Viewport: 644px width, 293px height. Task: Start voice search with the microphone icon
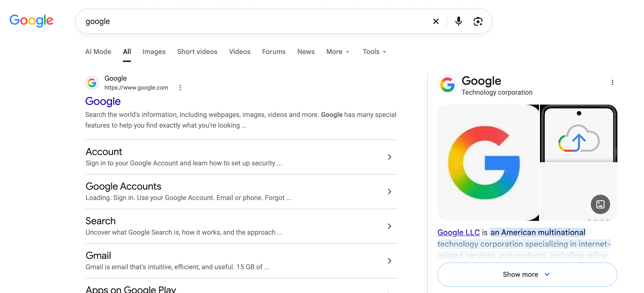pyautogui.click(x=458, y=21)
